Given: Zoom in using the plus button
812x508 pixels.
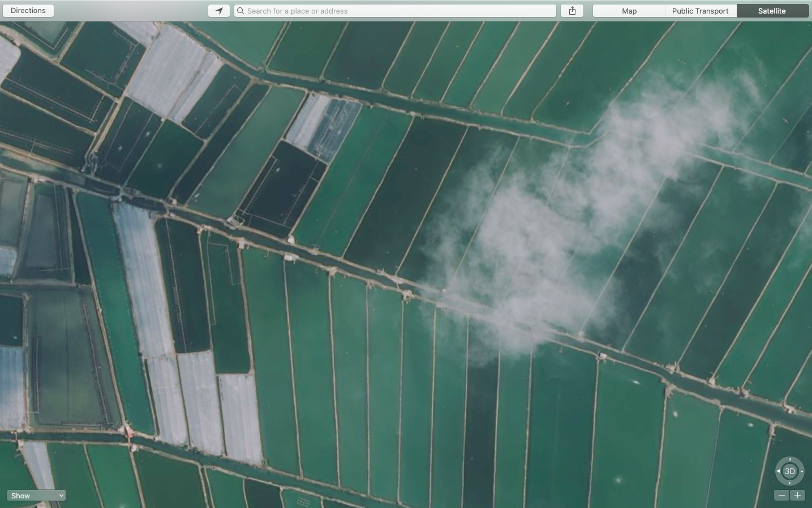Looking at the screenshot, I should tap(797, 496).
